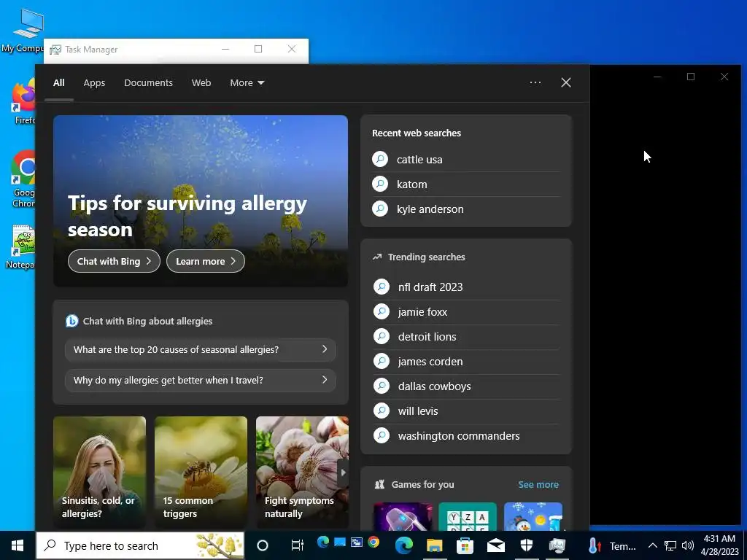The image size is (747, 560).
Task: Close the Task Manager window
Action: 292,49
